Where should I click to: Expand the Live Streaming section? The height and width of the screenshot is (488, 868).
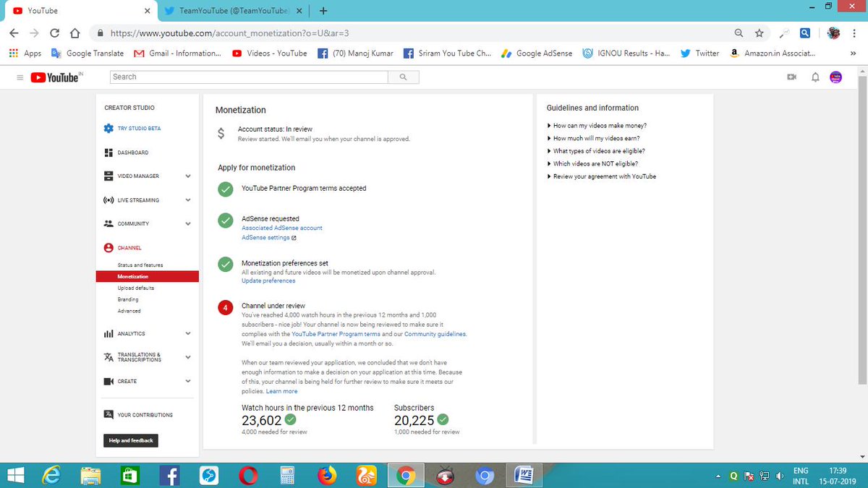coord(188,200)
